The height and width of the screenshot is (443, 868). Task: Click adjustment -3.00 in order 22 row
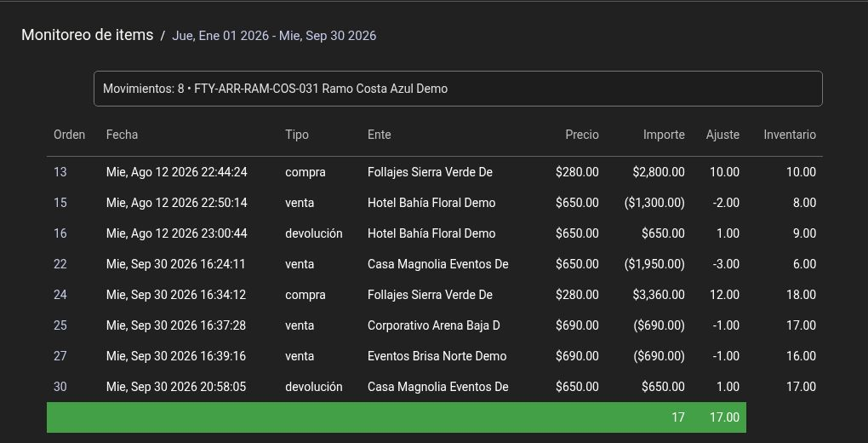tap(726, 264)
